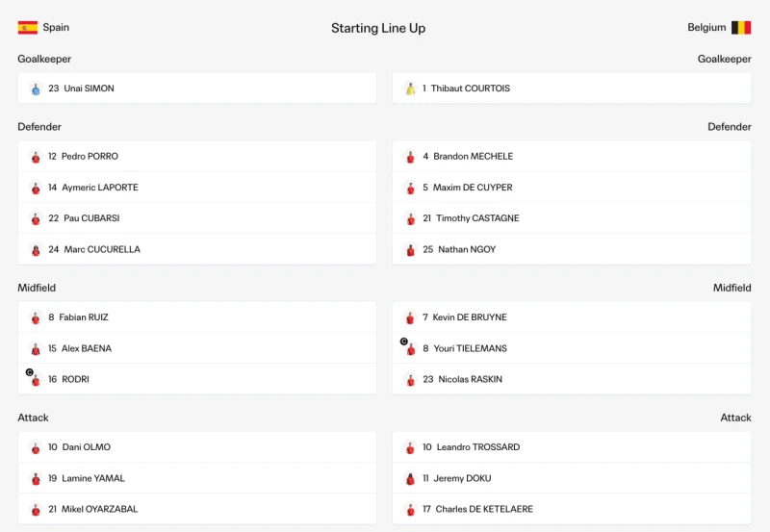Click Spain's Midfield section label
Screen dimensions: 770x532
point(37,288)
